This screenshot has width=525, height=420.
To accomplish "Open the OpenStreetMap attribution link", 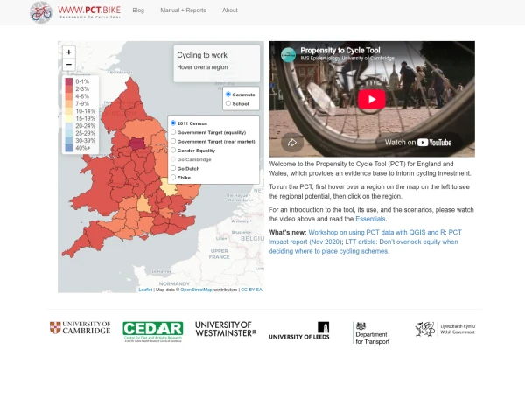I will click(x=196, y=290).
